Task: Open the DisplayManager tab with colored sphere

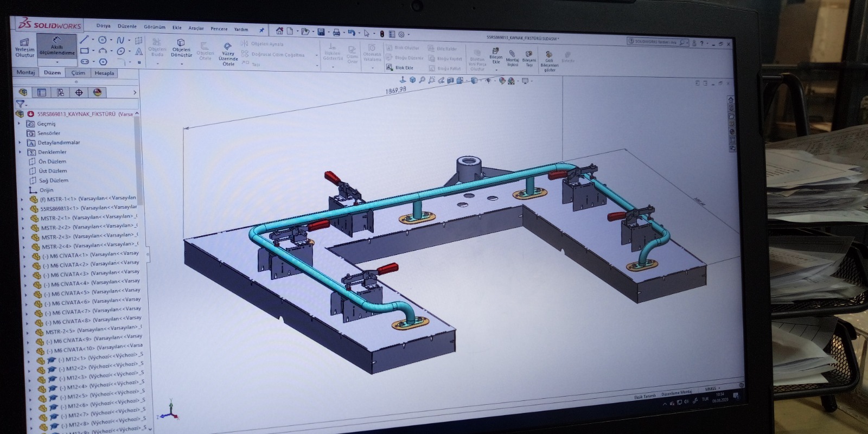Action: (x=97, y=93)
